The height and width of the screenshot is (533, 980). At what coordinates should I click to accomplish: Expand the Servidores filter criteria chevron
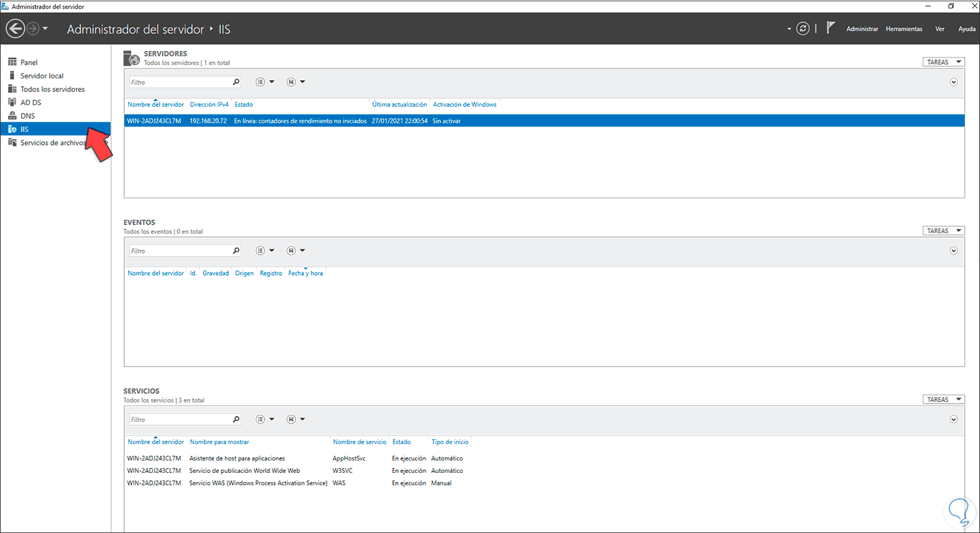954,82
